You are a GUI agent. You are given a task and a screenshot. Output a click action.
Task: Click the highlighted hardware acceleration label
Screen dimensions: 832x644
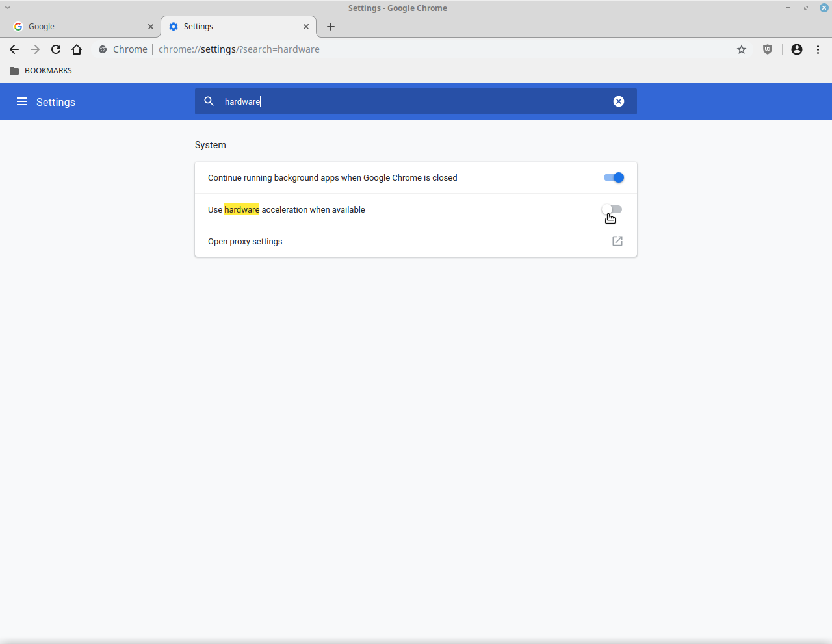click(287, 209)
